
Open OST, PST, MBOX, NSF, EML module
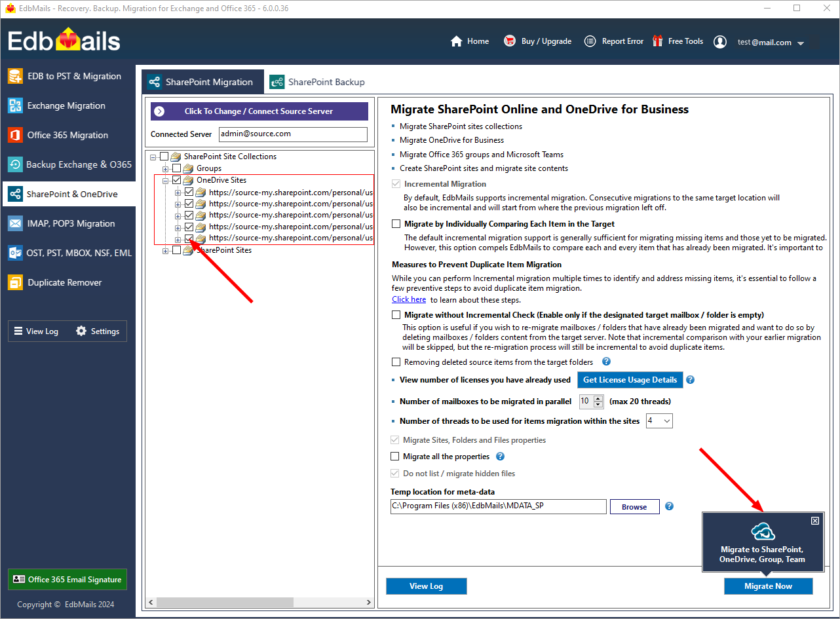click(69, 253)
